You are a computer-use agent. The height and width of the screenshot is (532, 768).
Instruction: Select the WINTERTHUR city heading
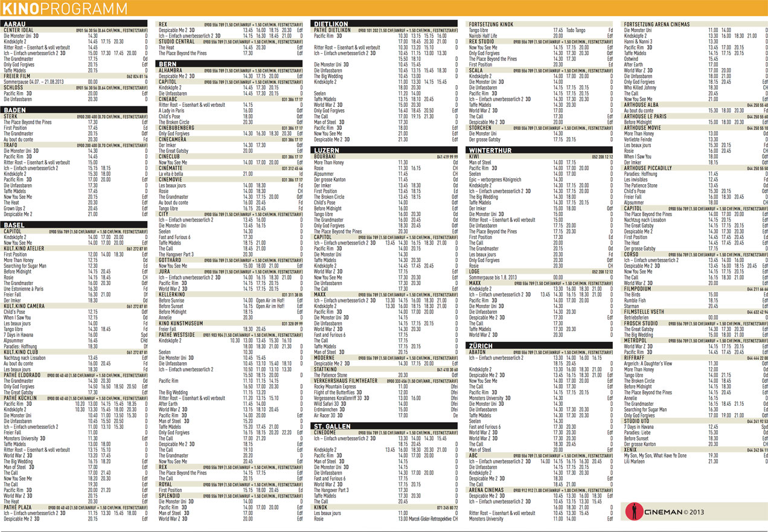(490, 149)
